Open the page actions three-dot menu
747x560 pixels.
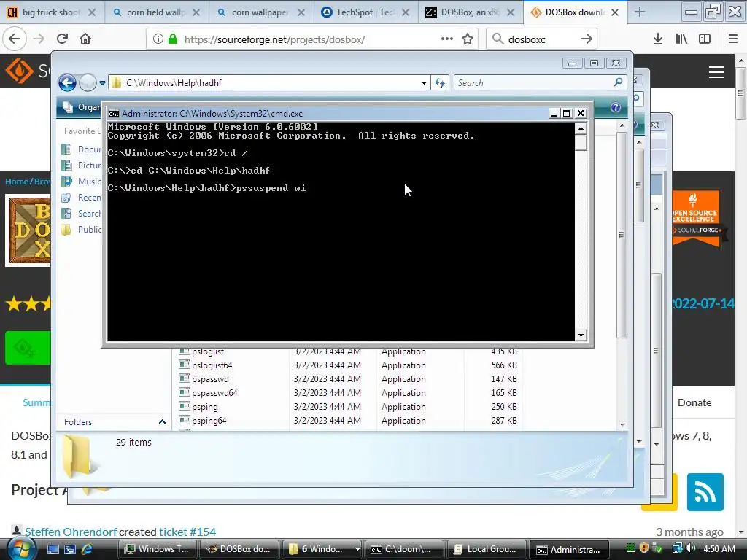[447, 39]
